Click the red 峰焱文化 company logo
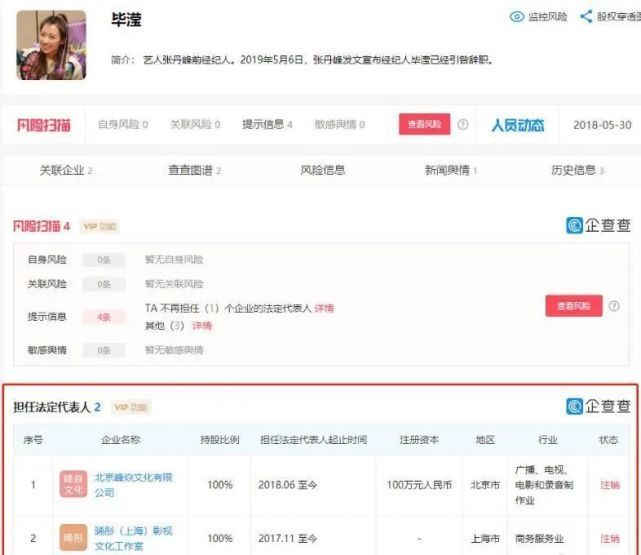The image size is (641, 555). (73, 484)
